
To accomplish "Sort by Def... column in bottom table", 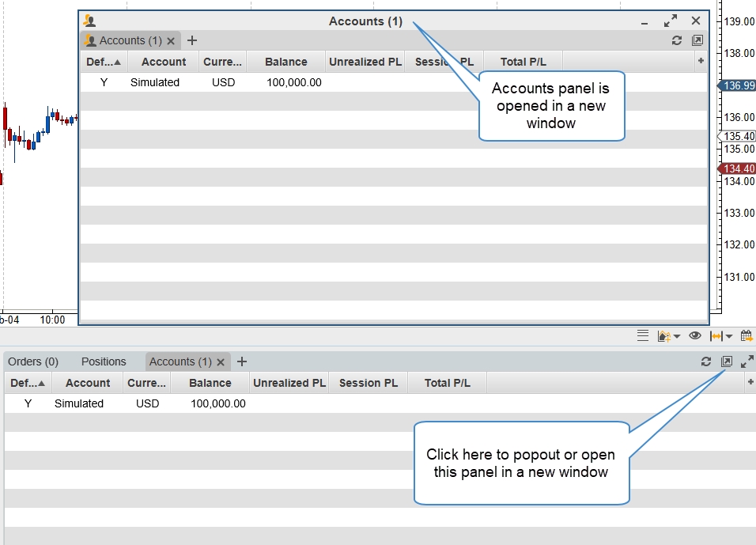I will pos(27,383).
